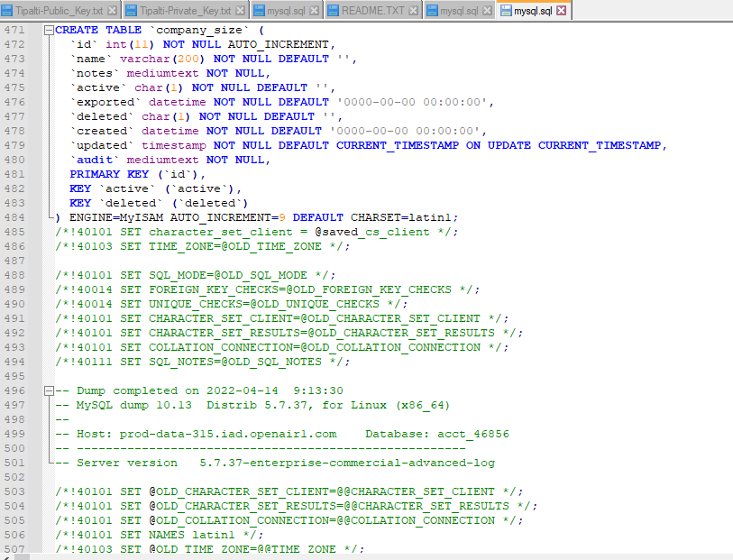Image resolution: width=733 pixels, height=560 pixels.
Task: Click `audit` column name
Action: coord(95,160)
